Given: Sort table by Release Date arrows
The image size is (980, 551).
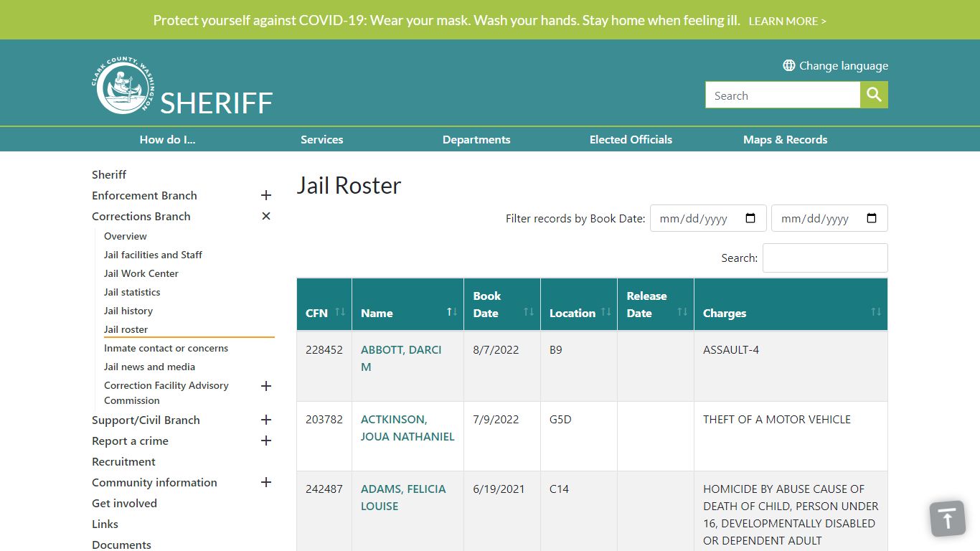Looking at the screenshot, I should coord(682,312).
